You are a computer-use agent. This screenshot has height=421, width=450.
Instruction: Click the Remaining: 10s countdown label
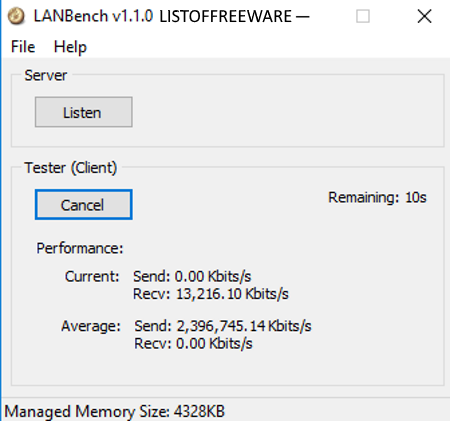[x=377, y=197]
